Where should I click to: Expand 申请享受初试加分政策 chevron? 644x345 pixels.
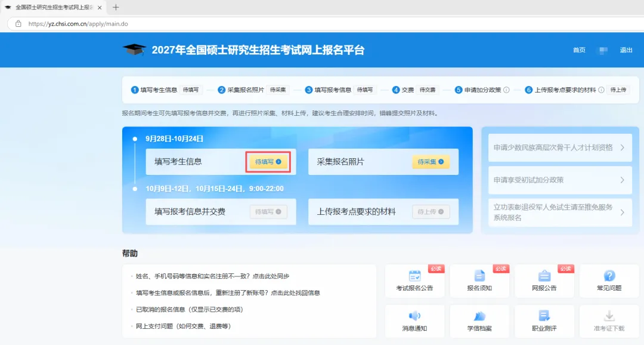pyautogui.click(x=623, y=180)
